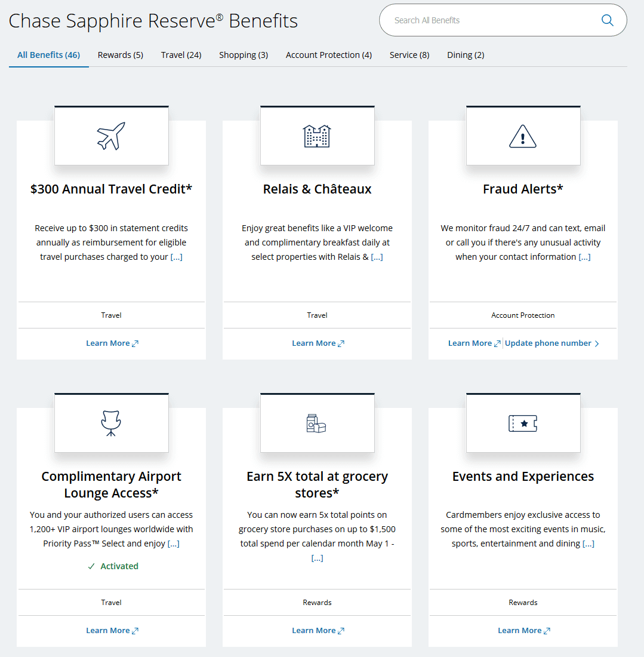Click the Search All Benefits input field

[x=489, y=20]
